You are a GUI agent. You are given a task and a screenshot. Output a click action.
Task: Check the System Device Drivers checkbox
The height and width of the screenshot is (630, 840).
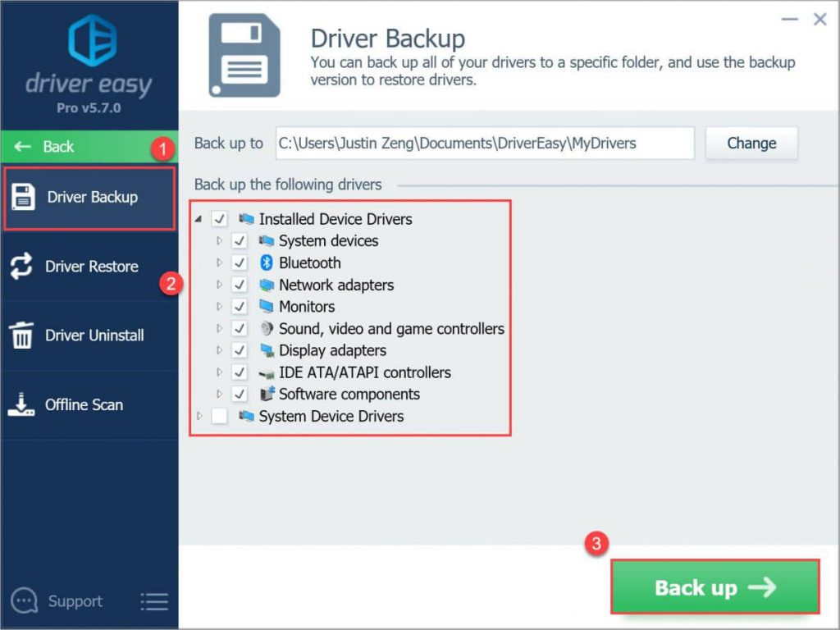219,416
